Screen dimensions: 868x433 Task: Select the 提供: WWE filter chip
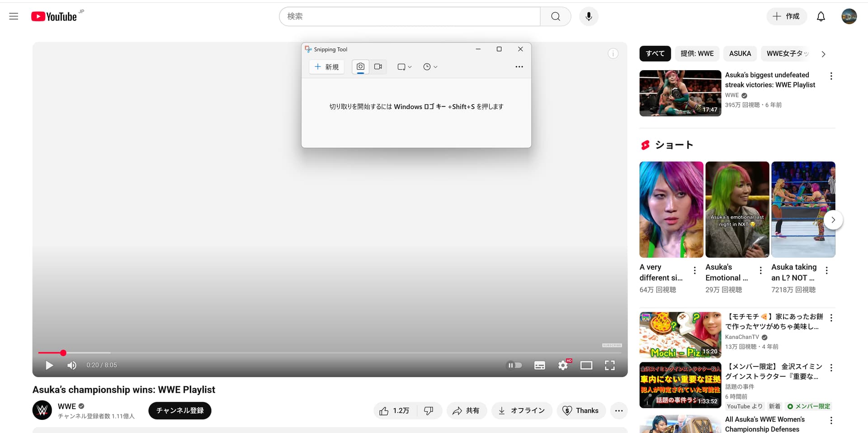pos(697,53)
